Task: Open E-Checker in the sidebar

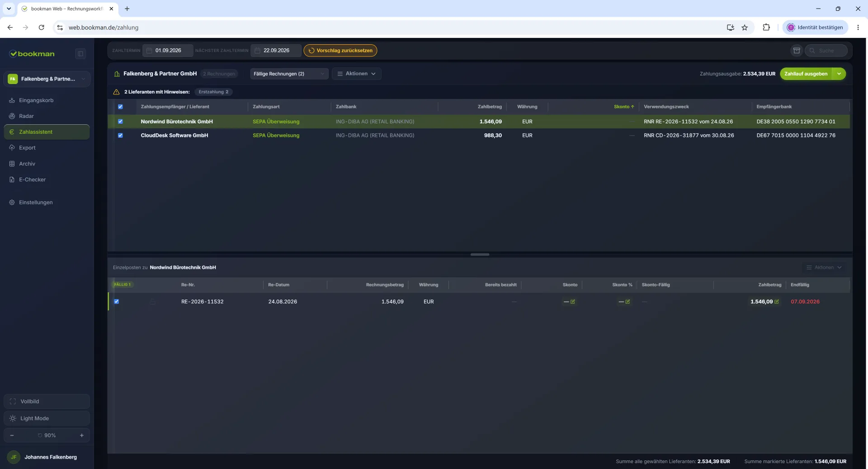Action: (47, 179)
